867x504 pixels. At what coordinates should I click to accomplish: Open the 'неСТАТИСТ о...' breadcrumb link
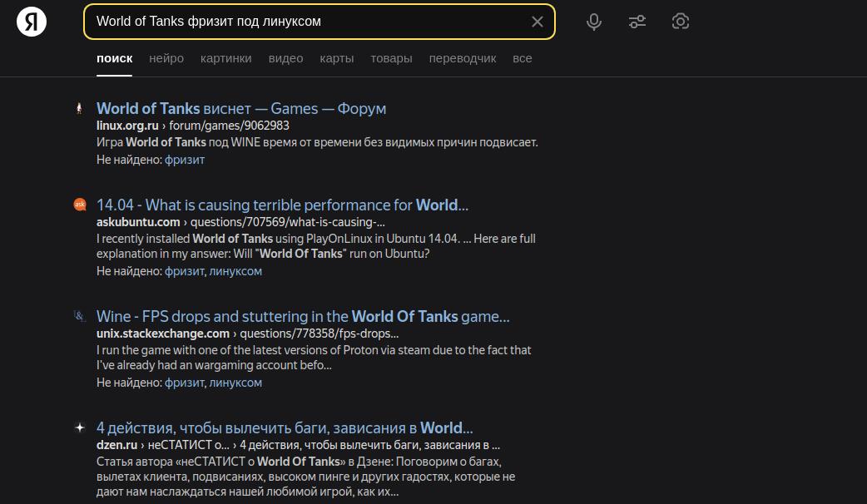point(188,445)
